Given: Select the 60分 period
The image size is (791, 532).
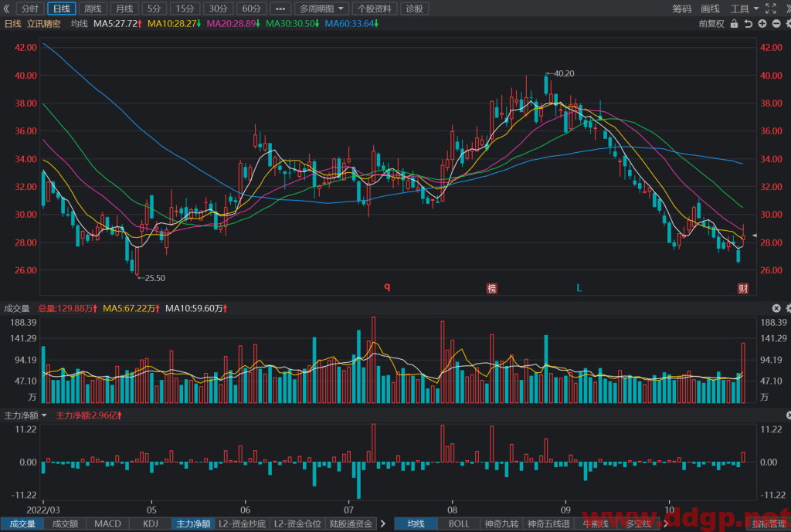Looking at the screenshot, I should (251, 8).
